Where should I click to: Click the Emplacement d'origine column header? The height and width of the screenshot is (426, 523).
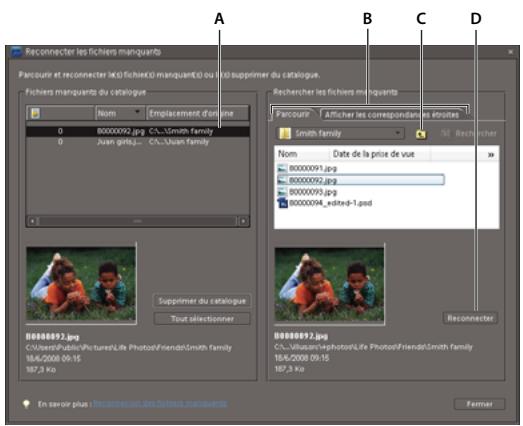198,113
